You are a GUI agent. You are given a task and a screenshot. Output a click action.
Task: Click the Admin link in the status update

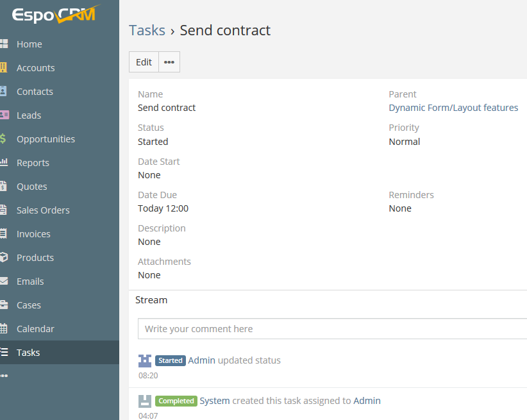point(201,360)
